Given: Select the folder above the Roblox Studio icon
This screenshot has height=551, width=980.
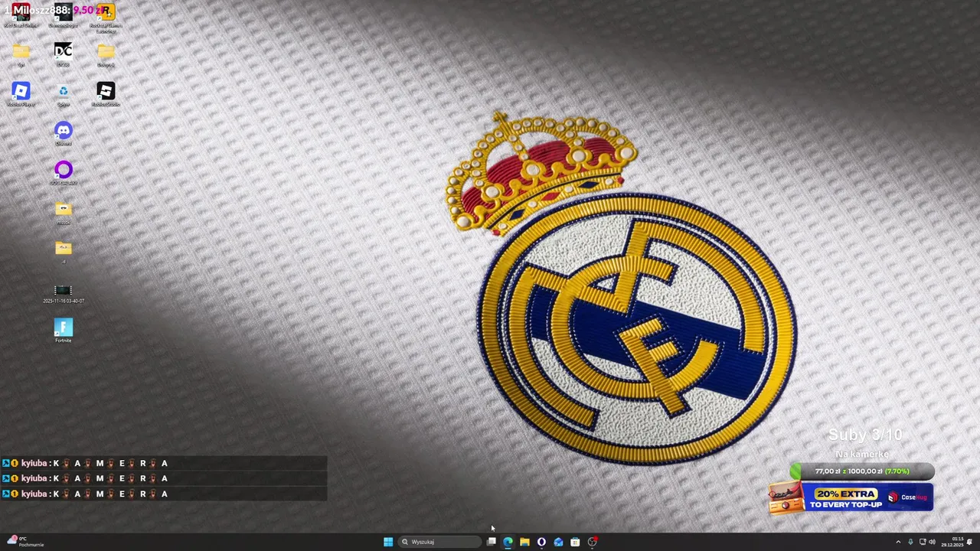Looking at the screenshot, I should click(x=106, y=54).
